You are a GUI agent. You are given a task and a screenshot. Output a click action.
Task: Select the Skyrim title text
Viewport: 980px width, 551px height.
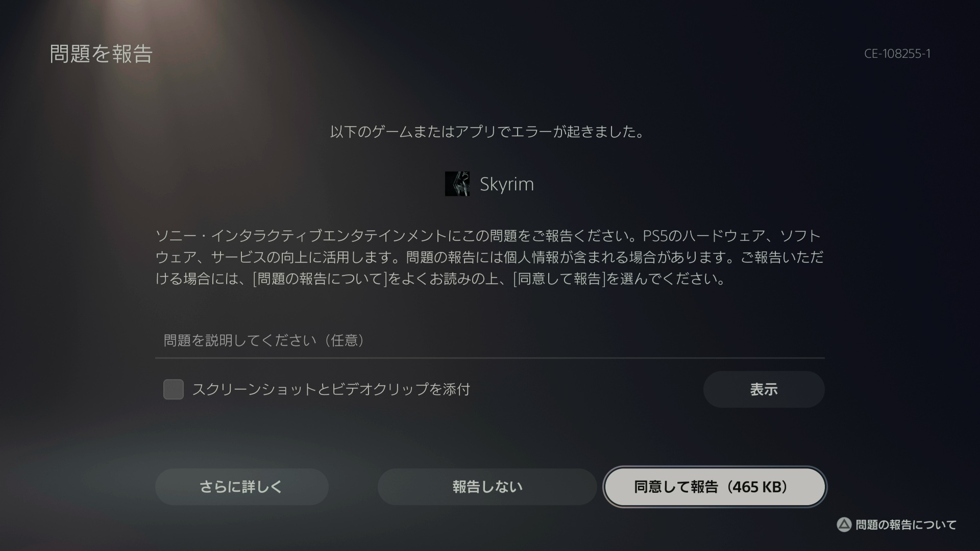pyautogui.click(x=507, y=184)
